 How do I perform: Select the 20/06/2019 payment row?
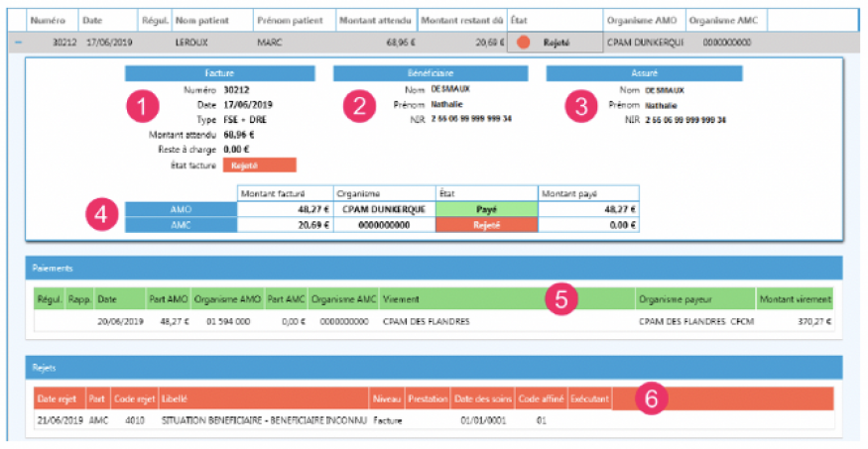pyautogui.click(x=434, y=322)
